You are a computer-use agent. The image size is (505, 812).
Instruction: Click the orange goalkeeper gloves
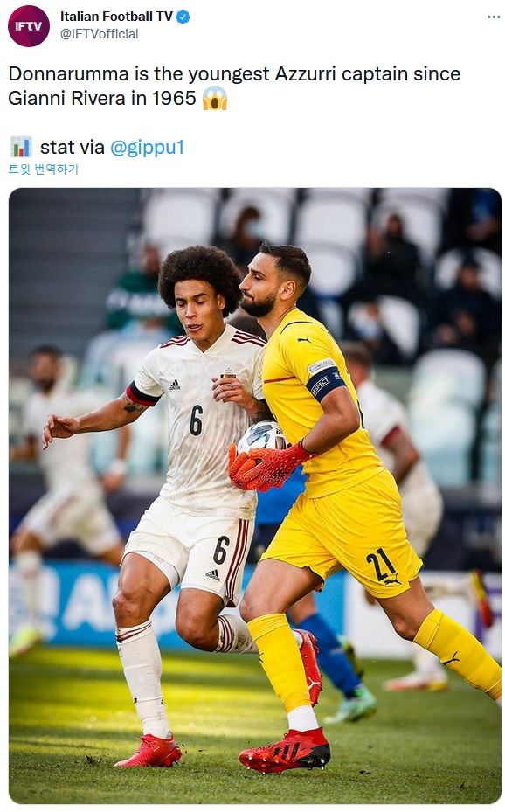click(x=266, y=467)
